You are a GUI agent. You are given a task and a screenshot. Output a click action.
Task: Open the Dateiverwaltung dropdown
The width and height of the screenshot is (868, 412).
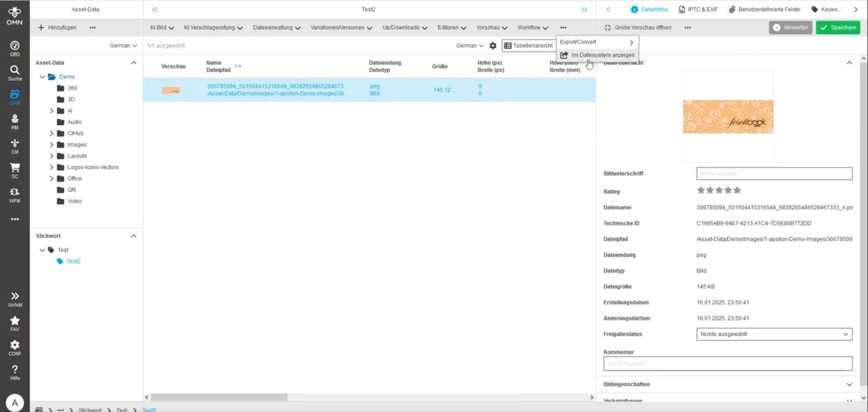pyautogui.click(x=277, y=28)
